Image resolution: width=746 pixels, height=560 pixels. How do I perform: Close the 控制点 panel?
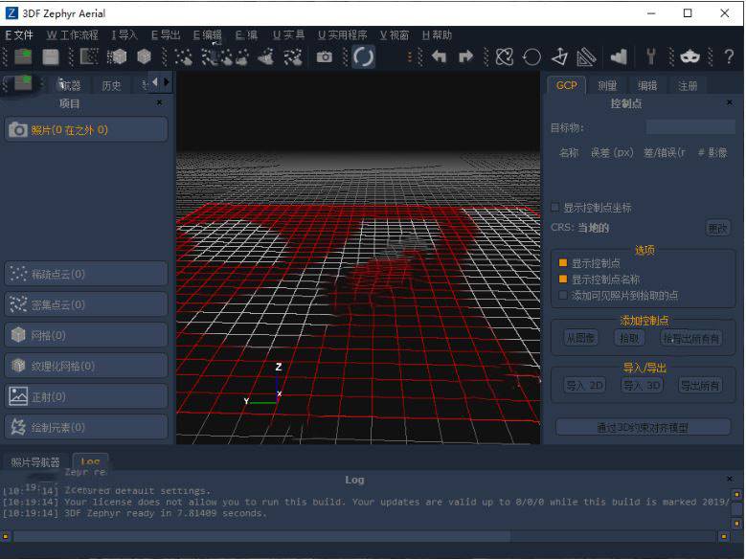pos(730,102)
